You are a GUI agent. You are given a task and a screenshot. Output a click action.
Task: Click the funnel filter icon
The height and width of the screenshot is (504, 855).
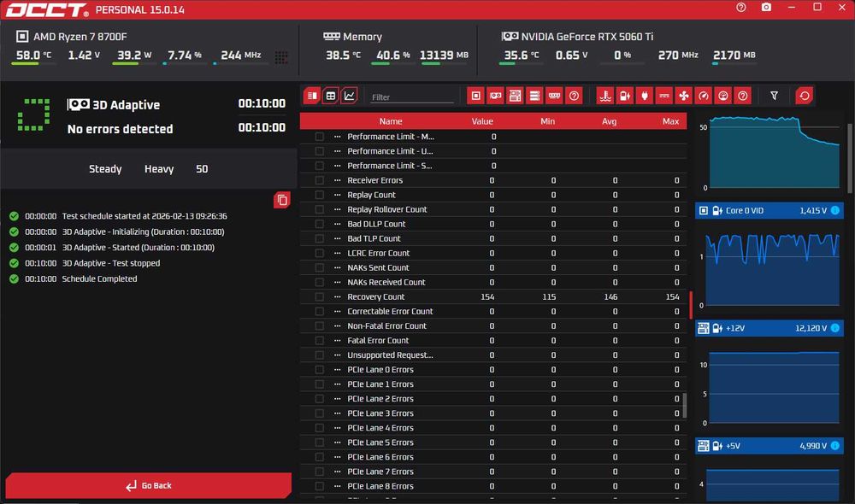coord(774,96)
